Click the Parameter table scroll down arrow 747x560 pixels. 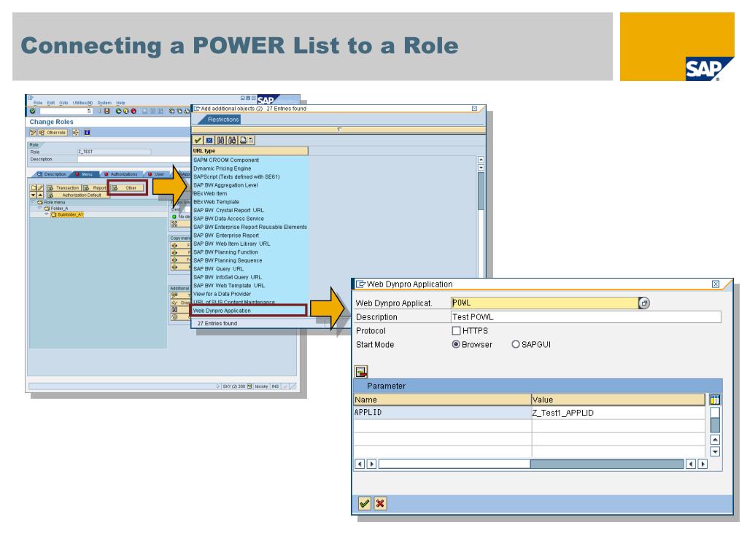(x=715, y=452)
